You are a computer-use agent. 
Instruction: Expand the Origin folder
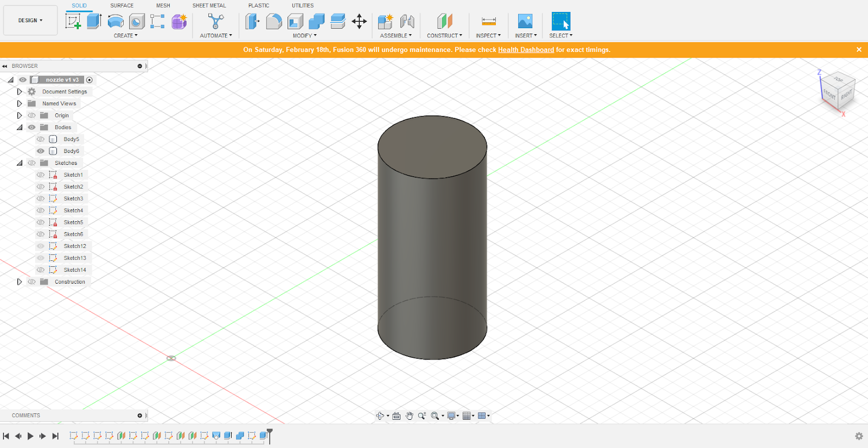[20, 116]
